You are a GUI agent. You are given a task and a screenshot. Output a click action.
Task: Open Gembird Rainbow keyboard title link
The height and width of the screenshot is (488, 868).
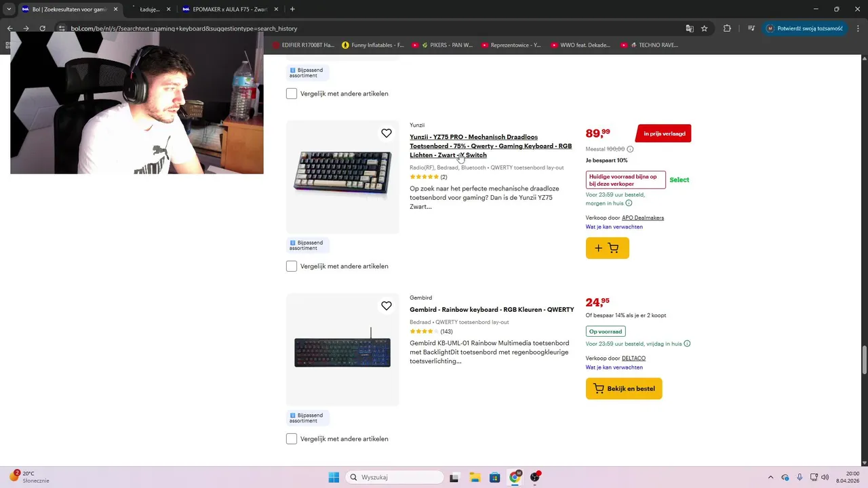tap(492, 310)
